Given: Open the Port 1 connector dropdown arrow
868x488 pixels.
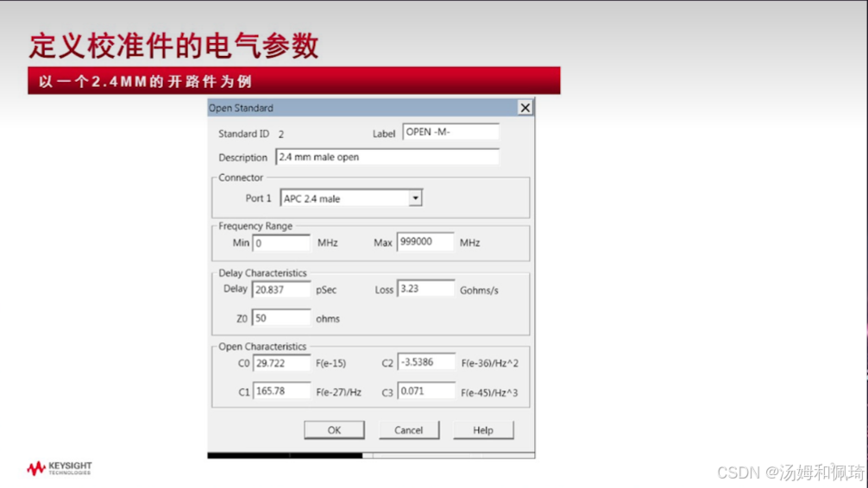Looking at the screenshot, I should coord(415,198).
